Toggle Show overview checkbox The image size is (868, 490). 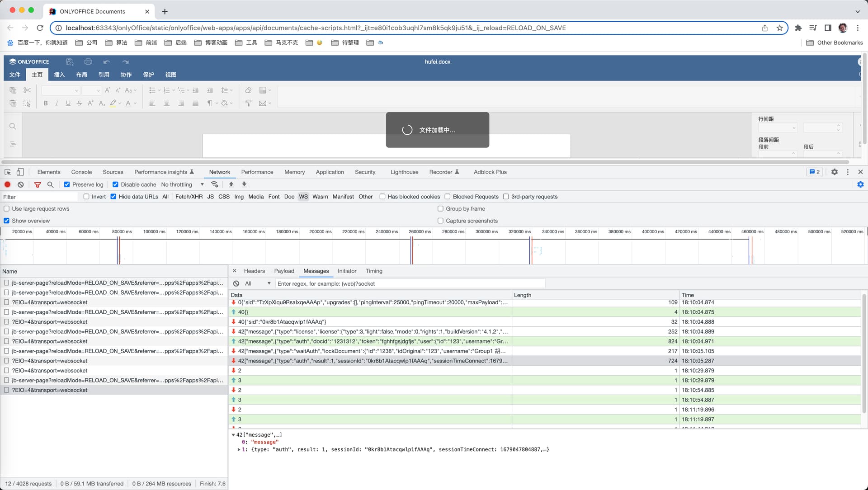point(7,221)
